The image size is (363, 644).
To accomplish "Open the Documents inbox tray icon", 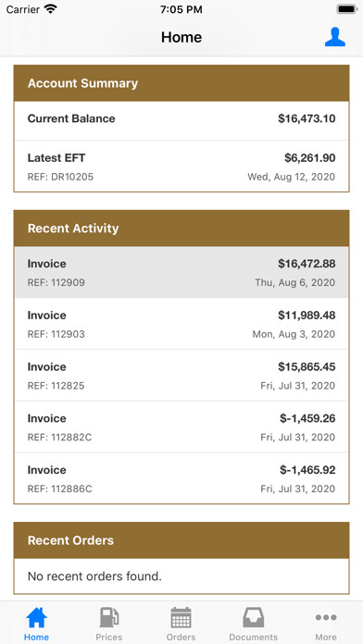I will point(253,617).
